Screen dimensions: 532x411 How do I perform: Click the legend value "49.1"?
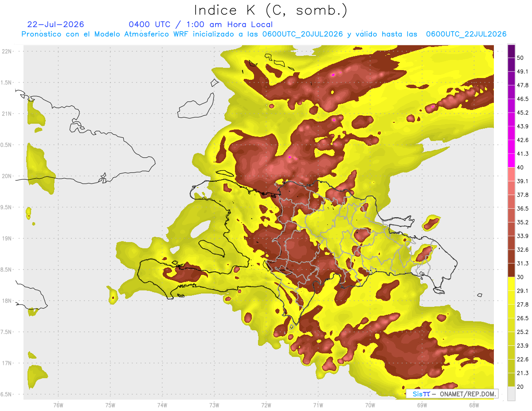[x=523, y=71]
